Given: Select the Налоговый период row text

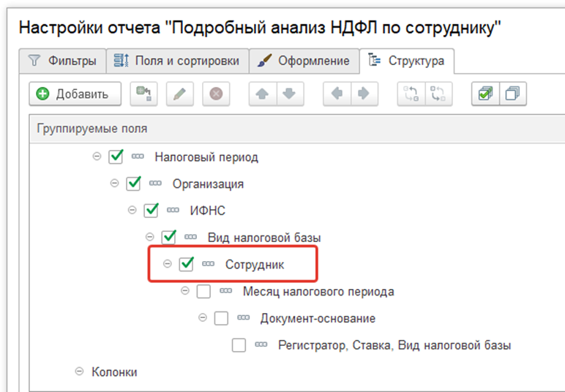Looking at the screenshot, I should pos(206,157).
